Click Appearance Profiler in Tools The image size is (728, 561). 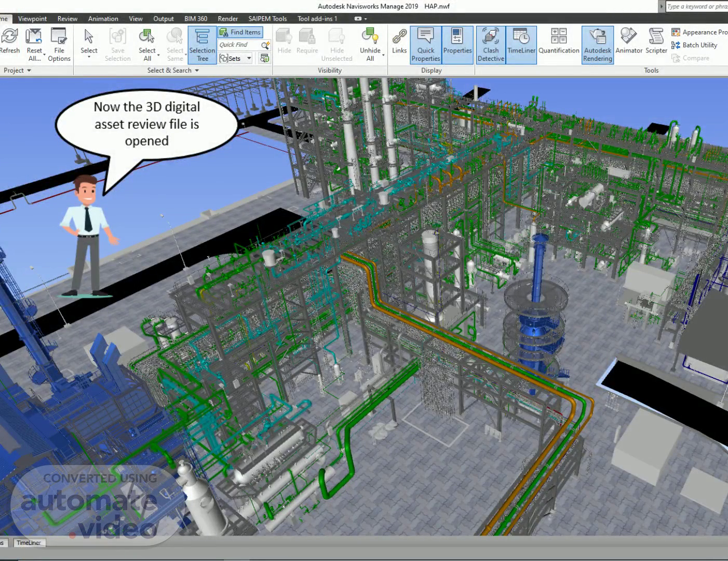pyautogui.click(x=699, y=32)
